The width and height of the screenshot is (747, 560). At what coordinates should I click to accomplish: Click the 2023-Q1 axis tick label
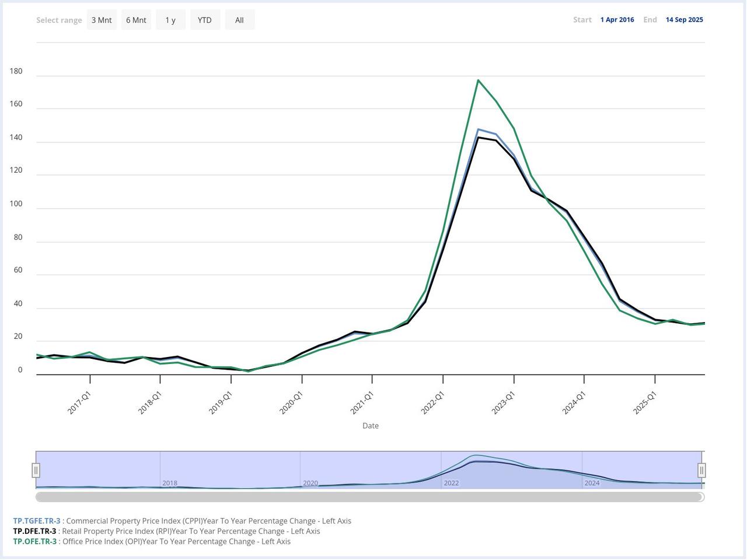click(x=504, y=403)
